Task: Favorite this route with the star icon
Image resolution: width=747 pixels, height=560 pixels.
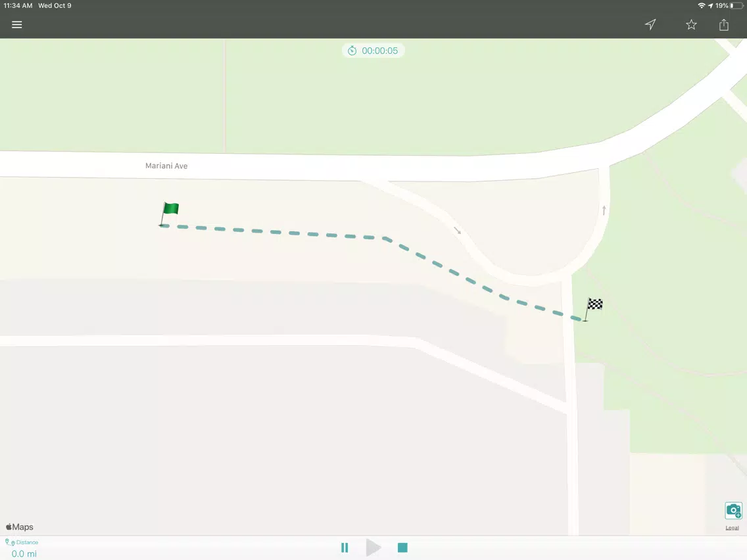Action: click(691, 25)
